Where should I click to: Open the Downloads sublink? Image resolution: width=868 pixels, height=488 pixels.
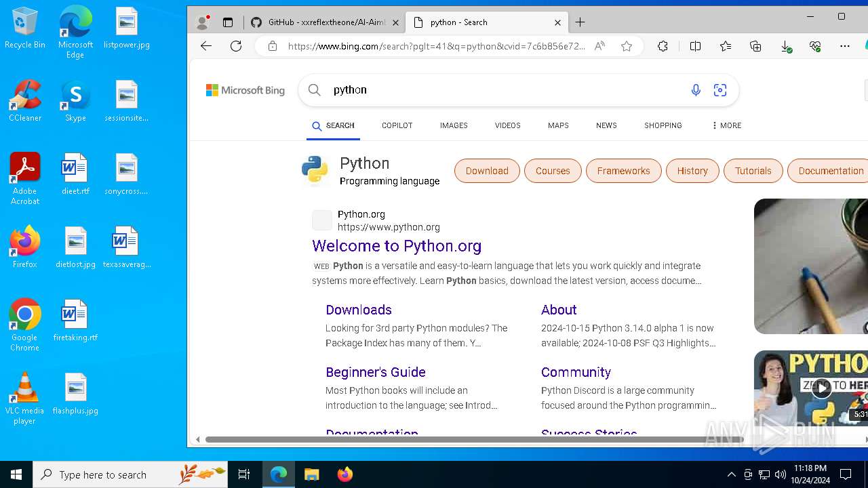[359, 310]
